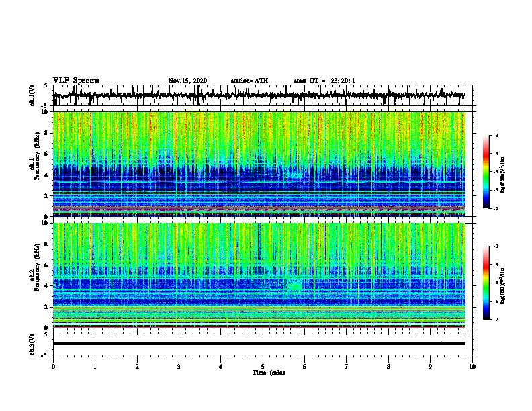Click the ch.1 spectrogram color scale bar
Screen dimensions: 532x411
point(486,172)
